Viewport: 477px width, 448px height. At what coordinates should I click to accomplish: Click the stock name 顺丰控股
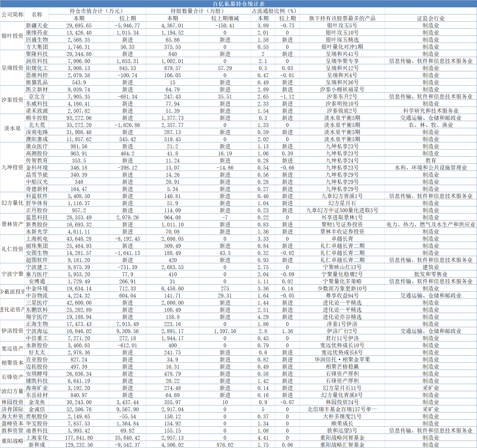37,118
